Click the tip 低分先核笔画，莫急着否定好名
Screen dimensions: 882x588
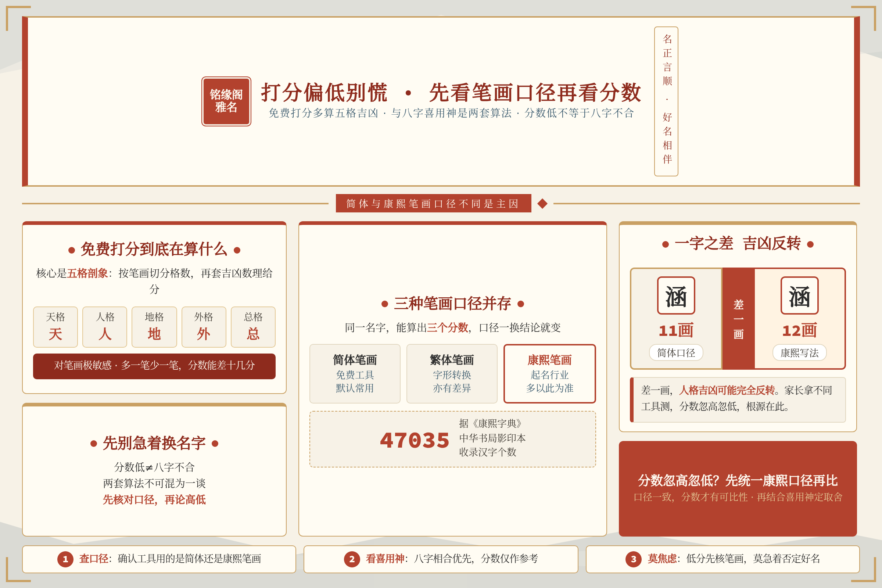(x=753, y=558)
